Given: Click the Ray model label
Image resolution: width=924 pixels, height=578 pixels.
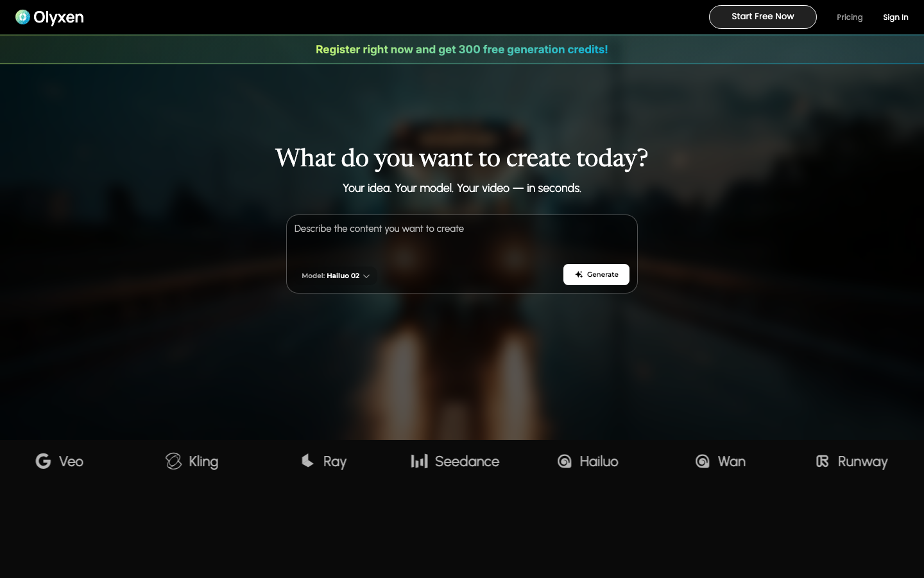Looking at the screenshot, I should click(x=335, y=462).
